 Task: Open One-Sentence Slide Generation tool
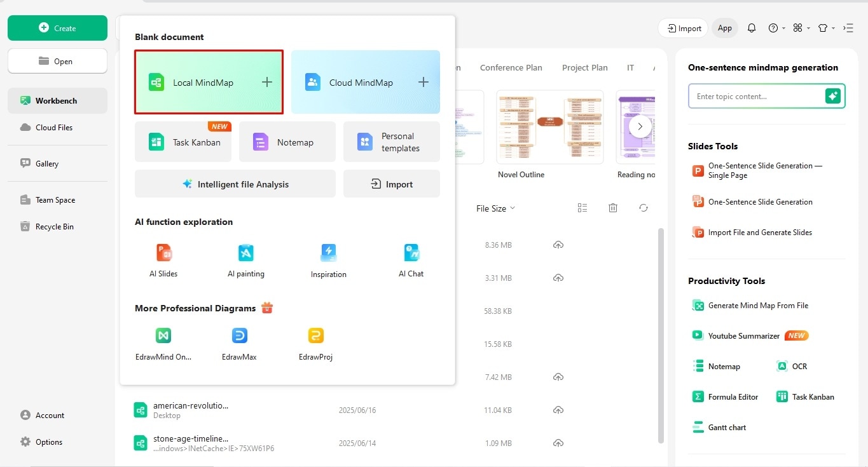click(x=753, y=201)
